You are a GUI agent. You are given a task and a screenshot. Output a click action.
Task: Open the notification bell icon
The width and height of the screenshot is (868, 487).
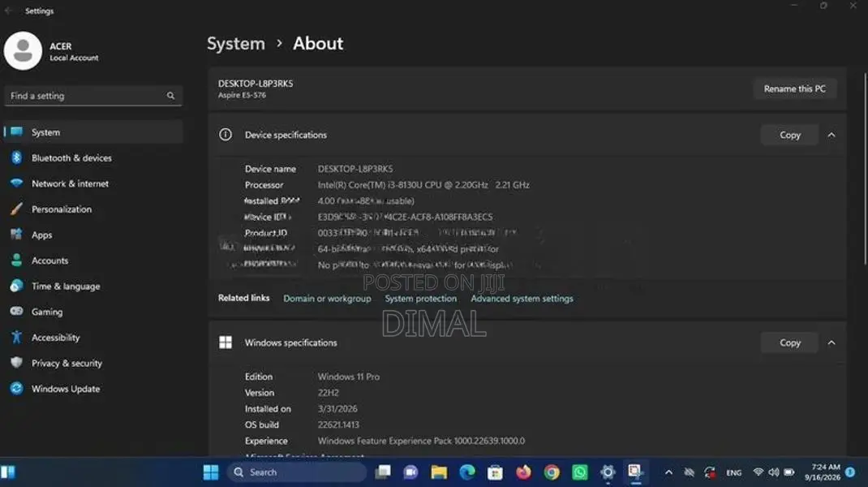point(851,472)
